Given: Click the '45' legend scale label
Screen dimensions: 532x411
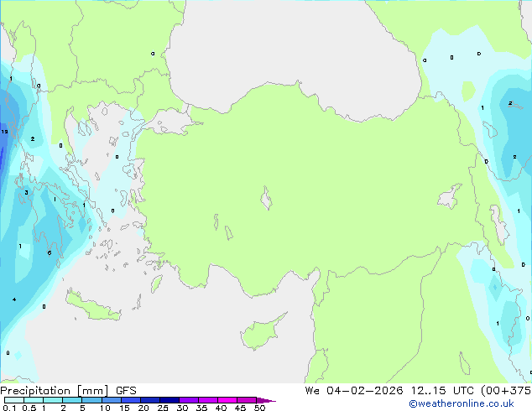Looking at the screenshot, I should pos(240,408).
